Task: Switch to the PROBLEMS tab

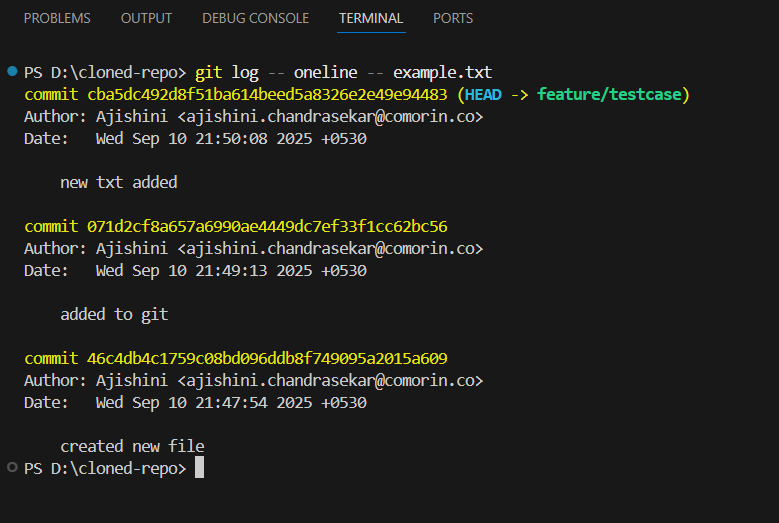Action: tap(57, 18)
